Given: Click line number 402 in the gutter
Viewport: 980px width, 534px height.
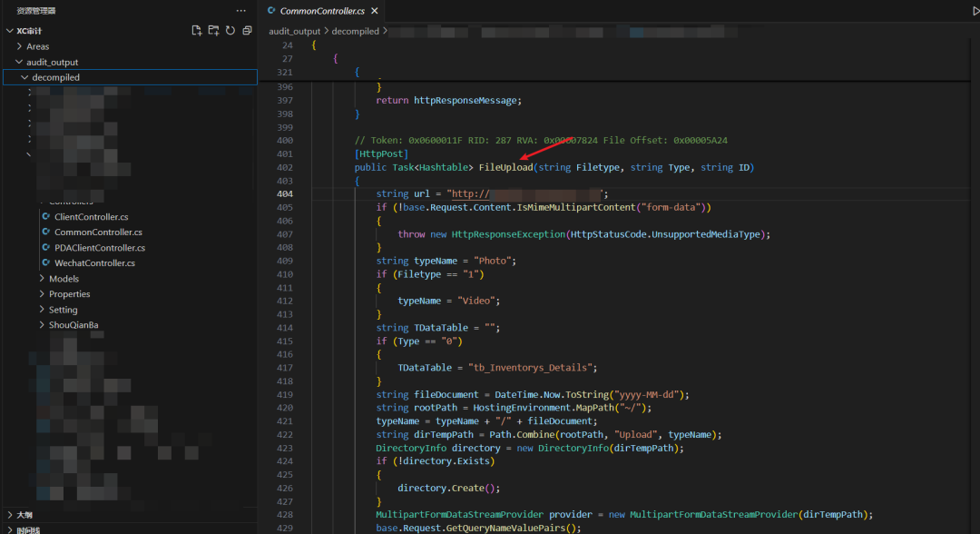Looking at the screenshot, I should [285, 168].
